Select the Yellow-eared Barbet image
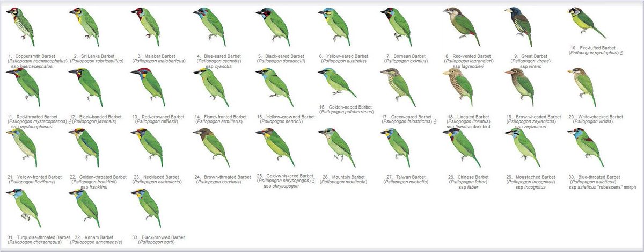This screenshot has height=252, width=644. (334, 27)
